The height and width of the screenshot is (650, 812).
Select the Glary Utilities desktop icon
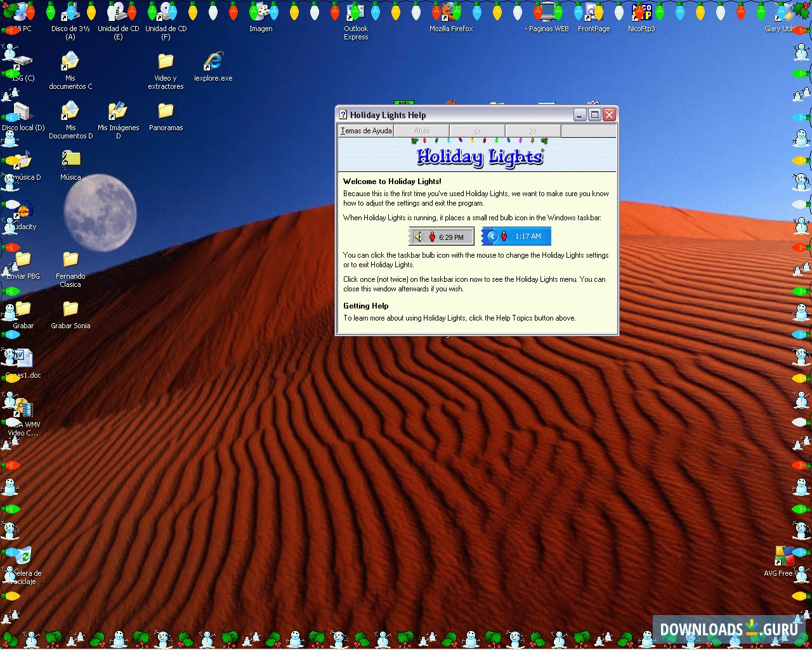[784, 13]
